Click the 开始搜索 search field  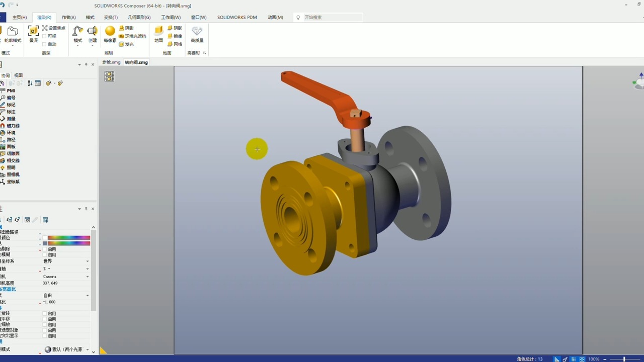[328, 17]
